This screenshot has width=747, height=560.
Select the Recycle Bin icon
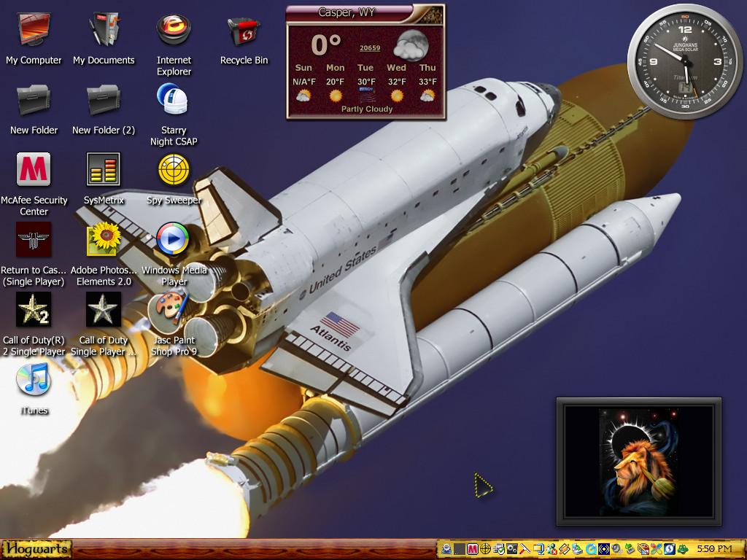tap(244, 39)
